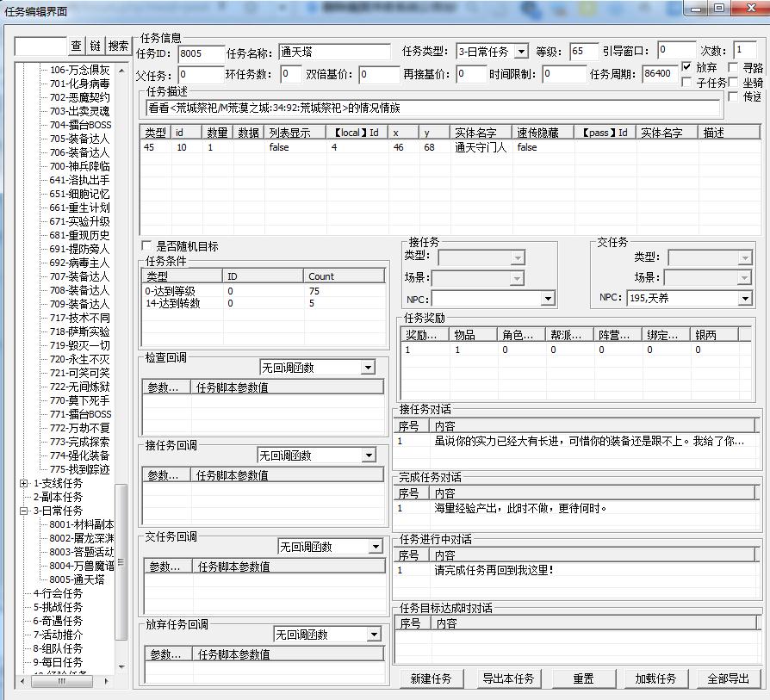Click the 任务名称 input field
Screen dimensions: 770x700
click(334, 52)
